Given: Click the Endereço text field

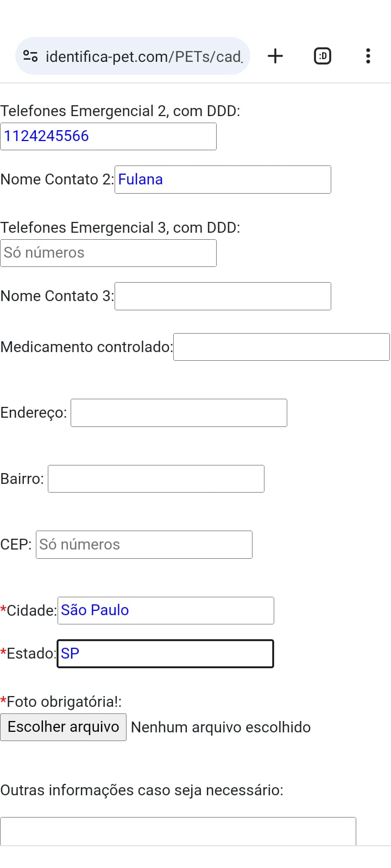Looking at the screenshot, I should [179, 413].
